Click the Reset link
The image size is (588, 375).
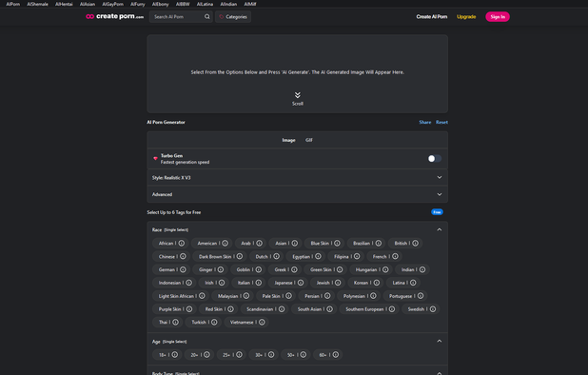tap(441, 122)
